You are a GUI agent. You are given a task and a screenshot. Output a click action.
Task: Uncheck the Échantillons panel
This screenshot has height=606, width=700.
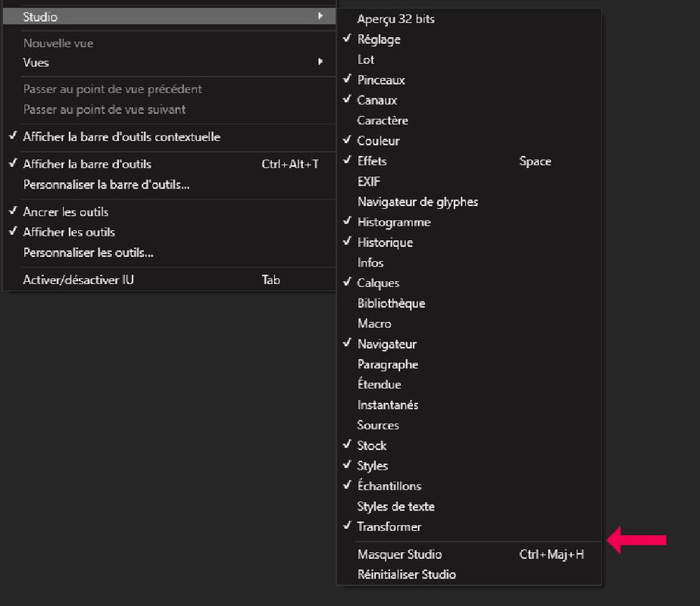(469, 486)
